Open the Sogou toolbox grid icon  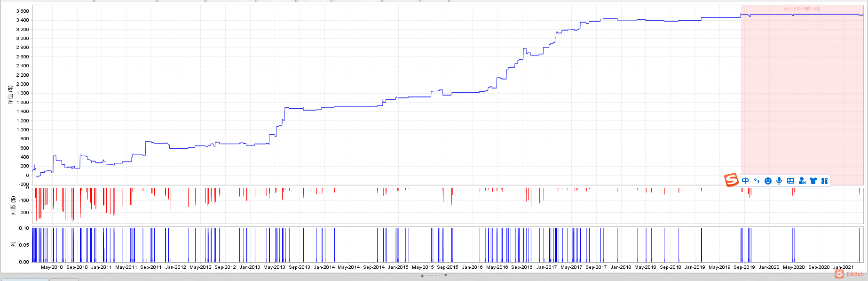point(824,181)
